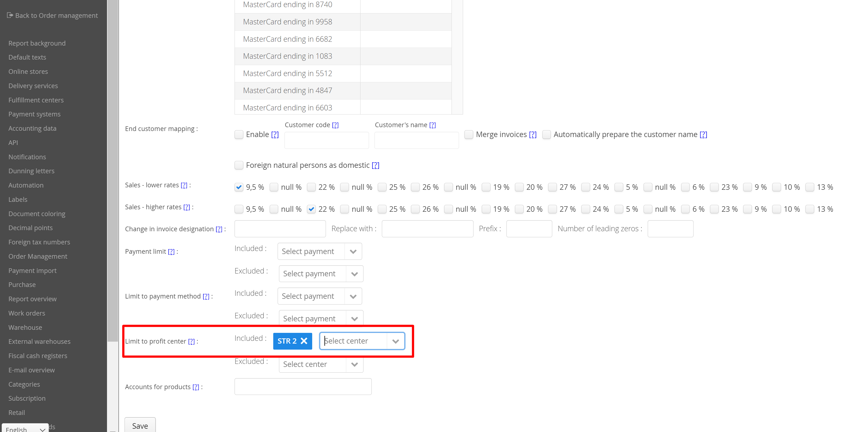Open help for Foreign natural persons option

tap(375, 165)
